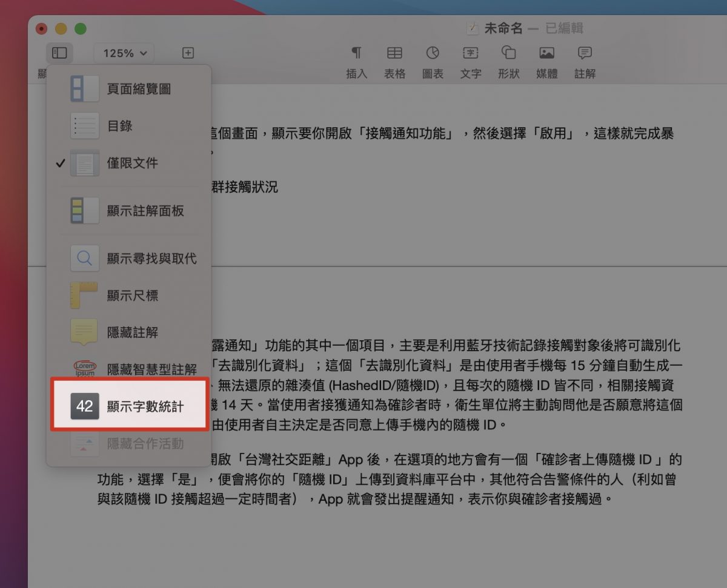
Task: Select 目錄 menu item
Action: [129, 126]
